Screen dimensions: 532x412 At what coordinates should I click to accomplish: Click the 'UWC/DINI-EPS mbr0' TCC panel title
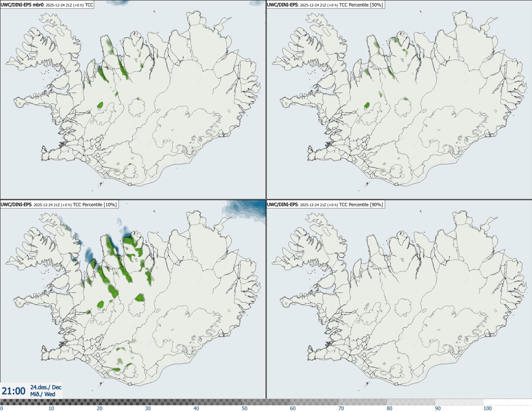(x=47, y=5)
